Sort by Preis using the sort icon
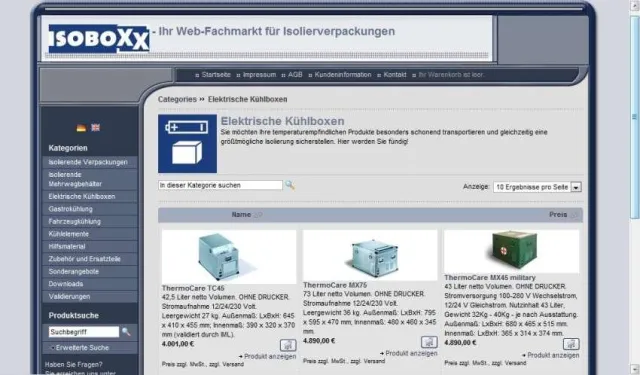640x375 pixels. click(574, 215)
